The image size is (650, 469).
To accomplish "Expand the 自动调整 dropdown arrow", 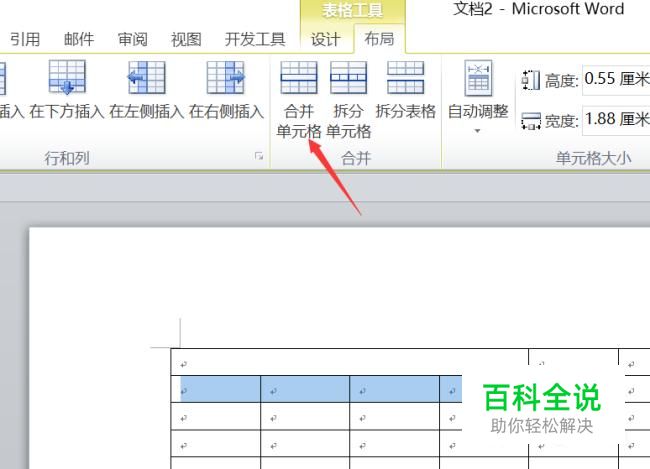I will [478, 131].
